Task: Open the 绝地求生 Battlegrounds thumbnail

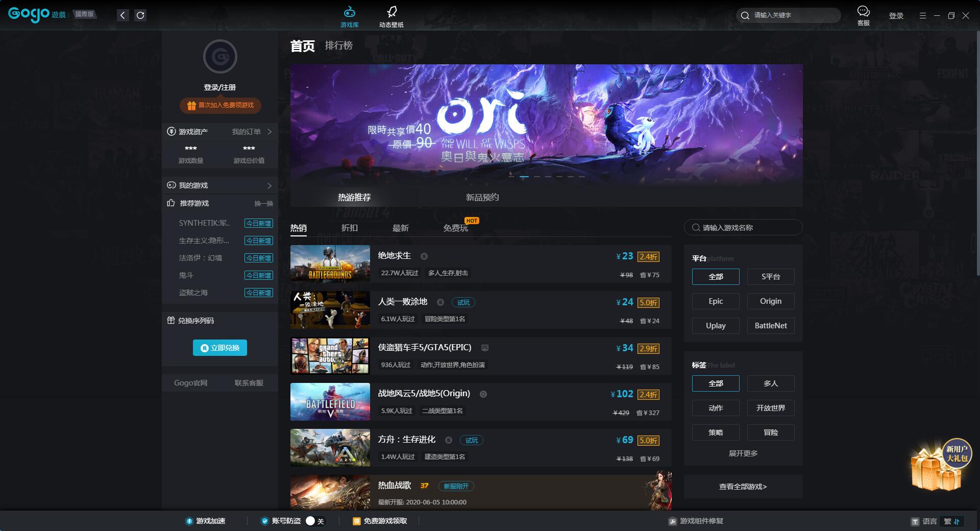Action: pos(330,263)
